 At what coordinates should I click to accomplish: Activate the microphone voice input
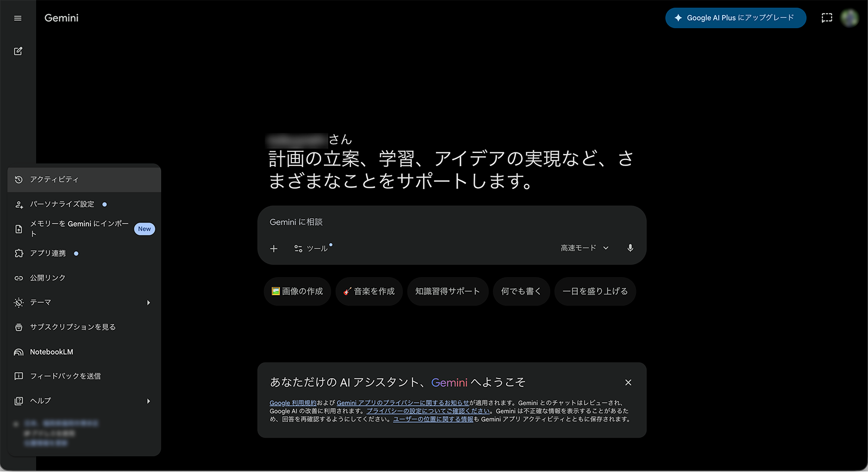point(630,248)
